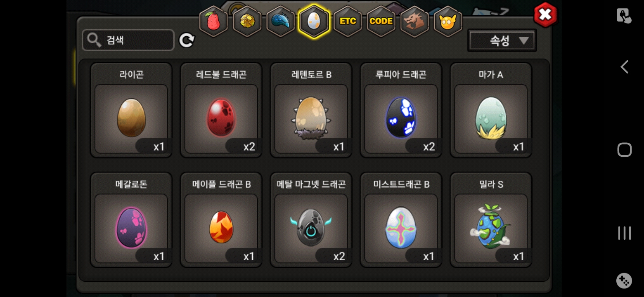Pick the 루피아 드래곤 black-blue egg
This screenshot has width=644, height=297.
point(401,110)
